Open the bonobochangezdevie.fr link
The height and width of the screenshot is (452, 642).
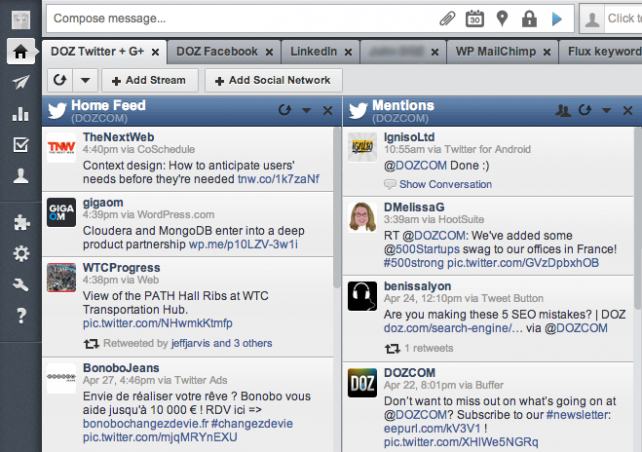[145, 423]
